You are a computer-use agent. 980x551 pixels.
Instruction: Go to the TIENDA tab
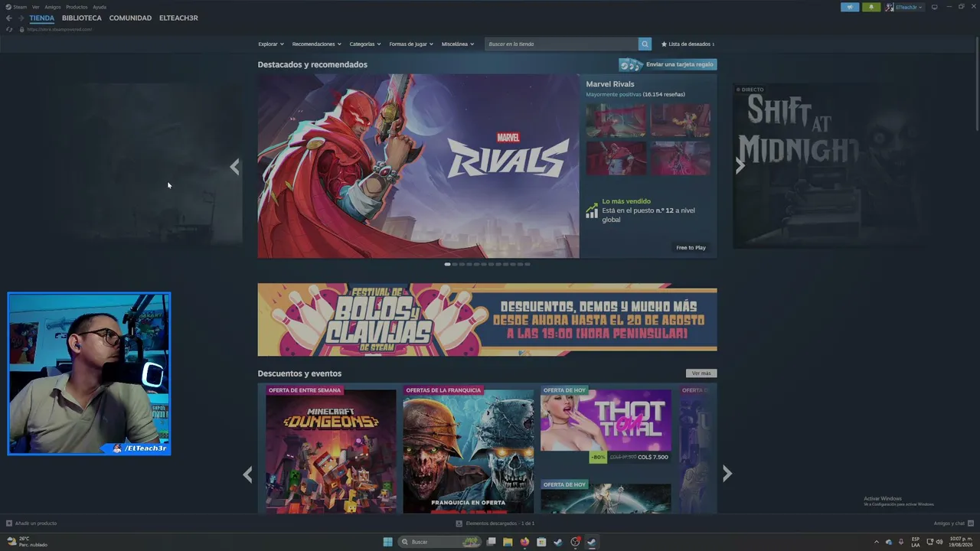pyautogui.click(x=42, y=18)
